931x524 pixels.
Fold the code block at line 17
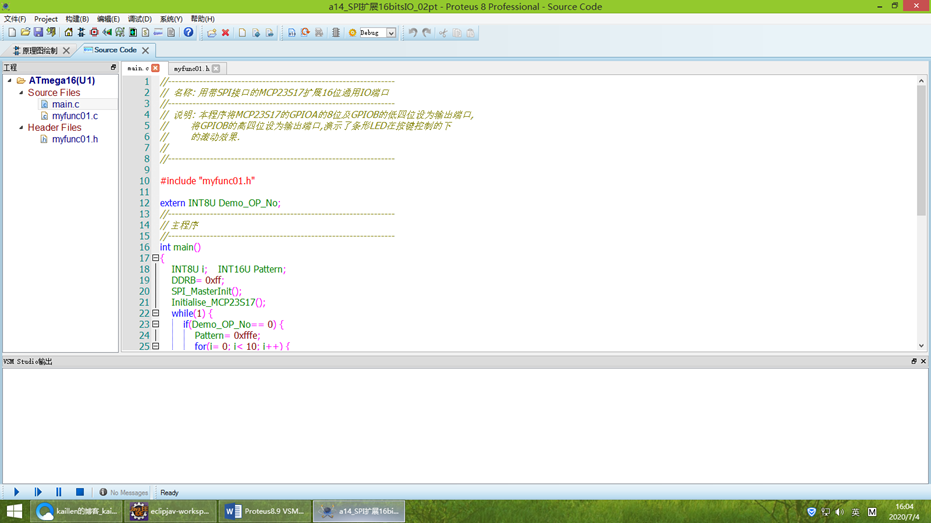[156, 258]
